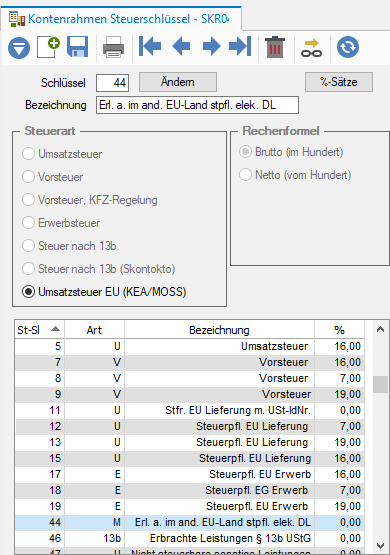Select row 44 Erl. a. im and. EU-Land
Viewport: 390px width, 555px height.
(189, 522)
